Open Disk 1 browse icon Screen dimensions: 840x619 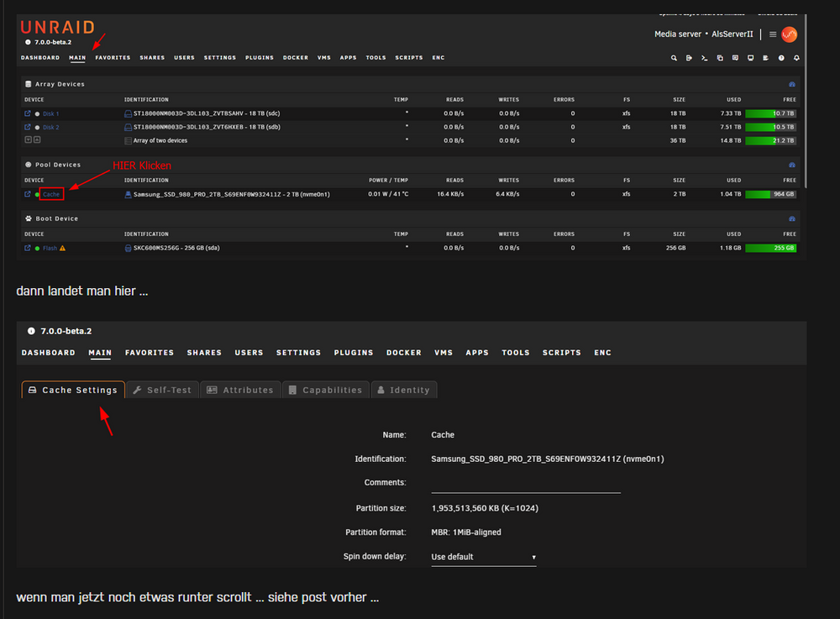[x=28, y=113]
